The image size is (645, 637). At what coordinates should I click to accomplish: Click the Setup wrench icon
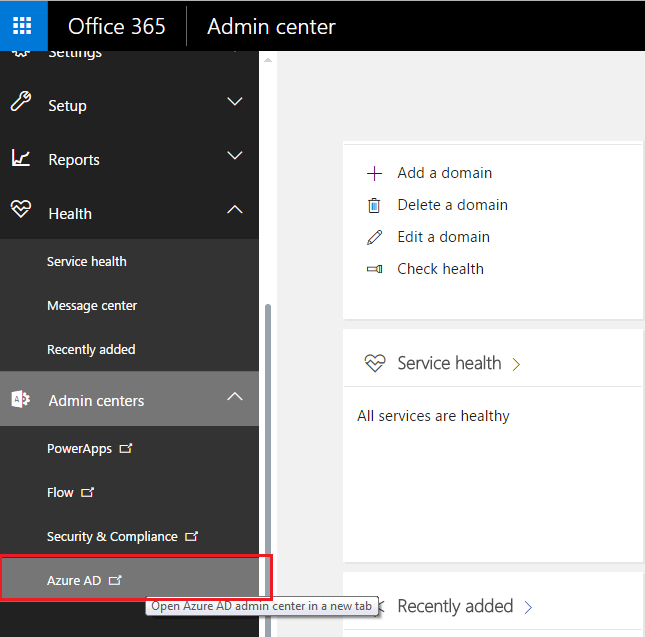tap(21, 104)
